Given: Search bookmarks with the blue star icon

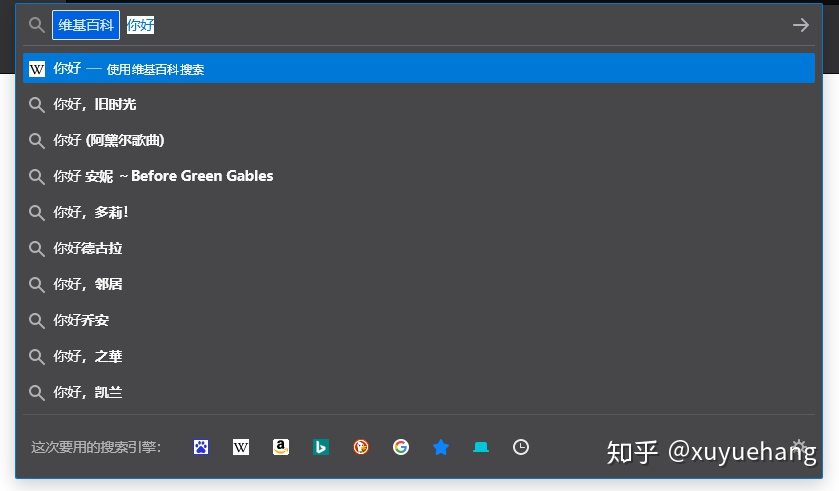Looking at the screenshot, I should point(441,447).
